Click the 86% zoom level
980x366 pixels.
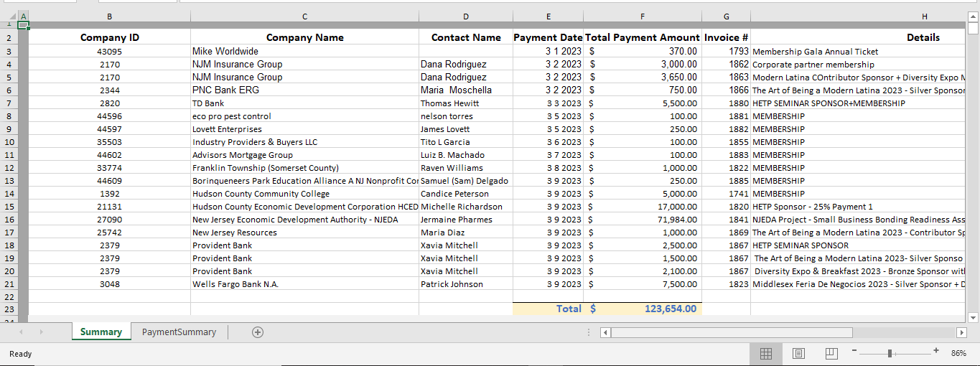point(958,353)
